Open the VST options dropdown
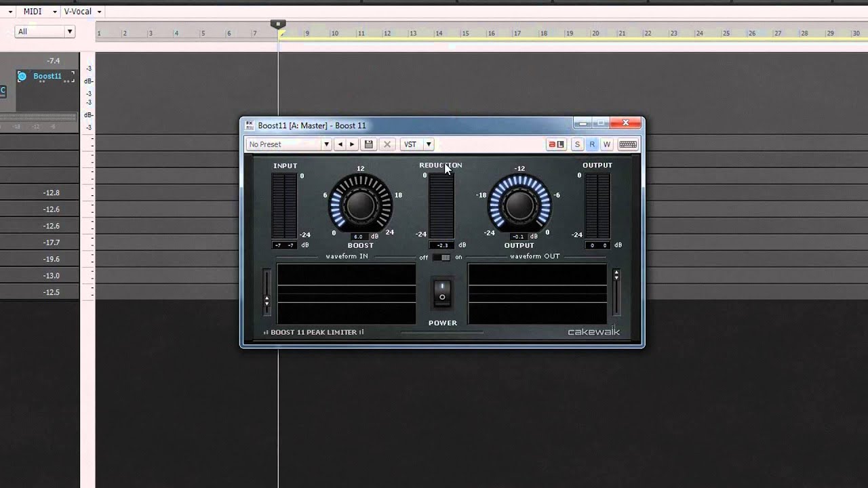Viewport: 868px width, 488px height. click(x=417, y=144)
